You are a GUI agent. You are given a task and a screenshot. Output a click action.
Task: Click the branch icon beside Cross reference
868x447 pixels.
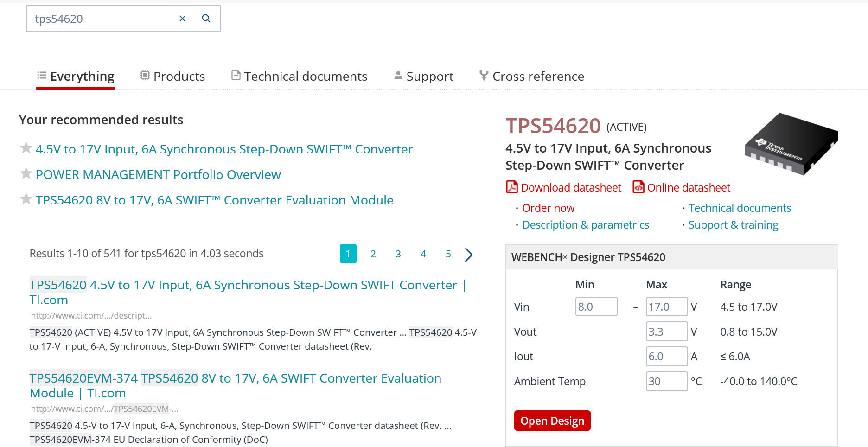click(484, 75)
